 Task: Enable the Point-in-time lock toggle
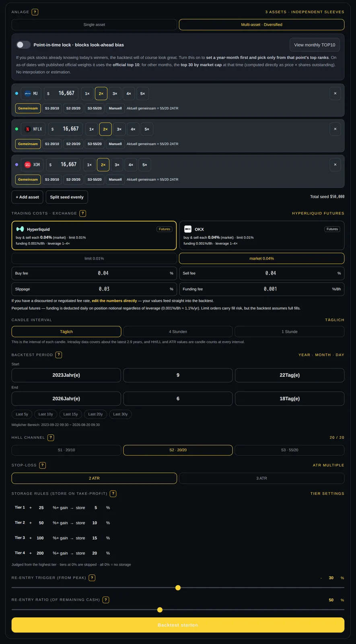23,45
